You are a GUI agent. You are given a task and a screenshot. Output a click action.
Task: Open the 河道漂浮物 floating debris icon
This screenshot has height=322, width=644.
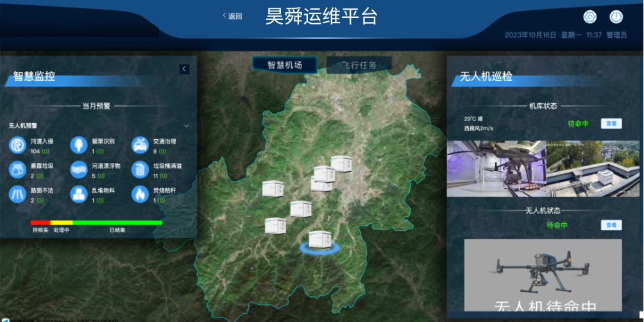point(78,169)
